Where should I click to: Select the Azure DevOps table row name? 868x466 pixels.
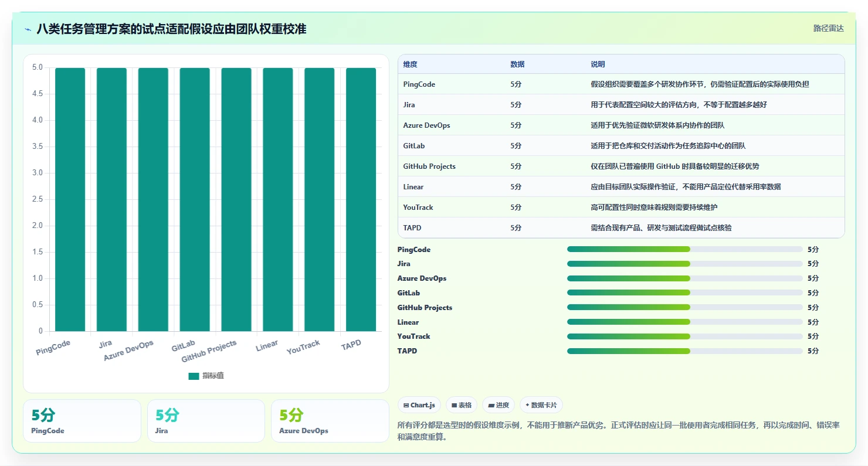coord(426,125)
